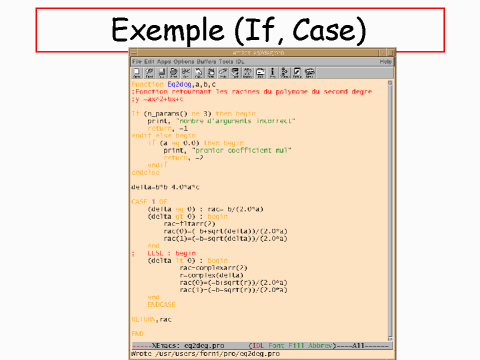Image resolution: width=480 pixels, height=360 pixels.
Task: Click the XEmacs modeline showing eq2deg.pro
Action: [262, 346]
